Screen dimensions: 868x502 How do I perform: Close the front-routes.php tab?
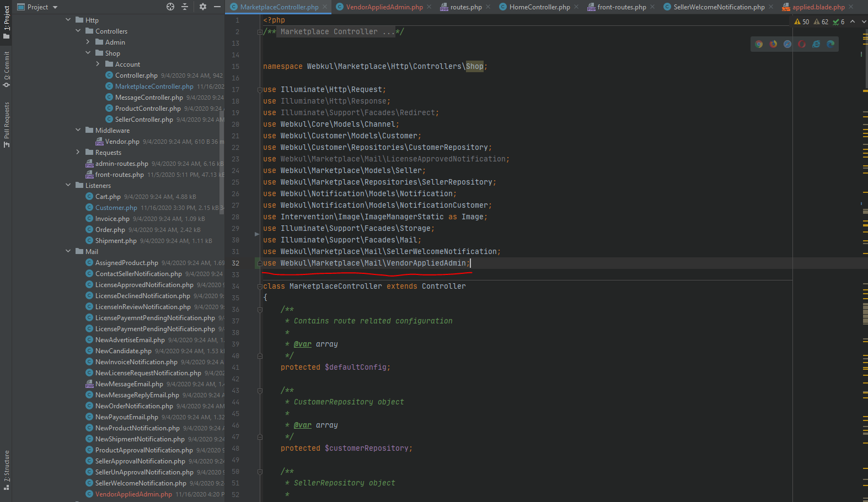(652, 7)
